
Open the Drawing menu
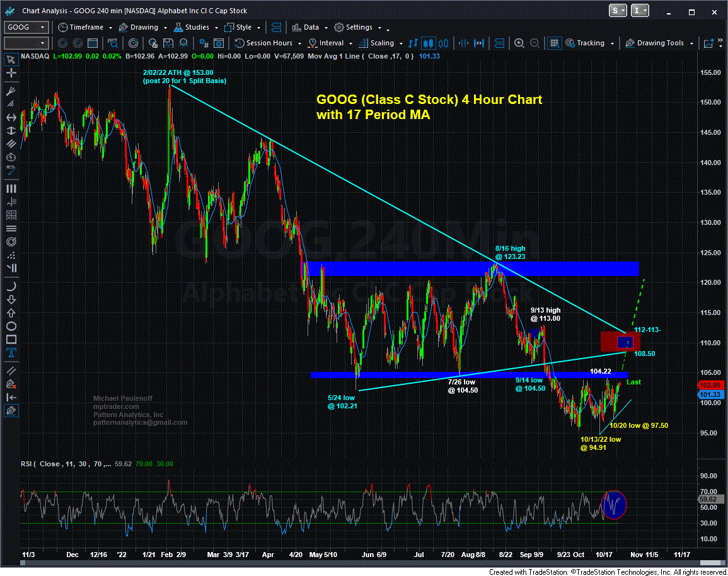coord(143,27)
